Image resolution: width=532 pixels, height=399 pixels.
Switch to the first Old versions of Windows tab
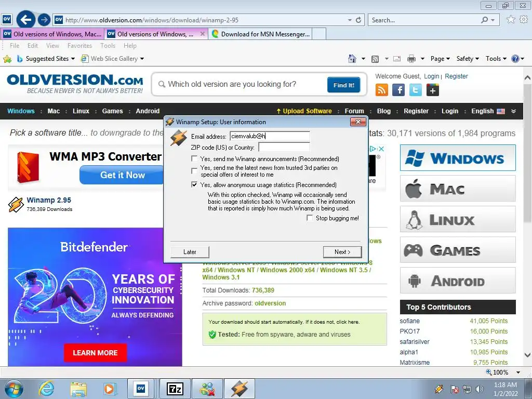[52, 34]
